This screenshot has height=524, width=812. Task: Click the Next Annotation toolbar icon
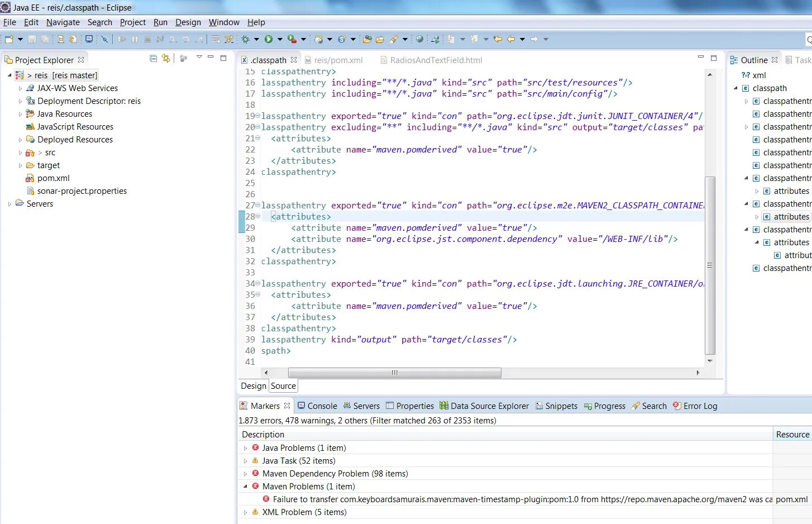tap(451, 39)
